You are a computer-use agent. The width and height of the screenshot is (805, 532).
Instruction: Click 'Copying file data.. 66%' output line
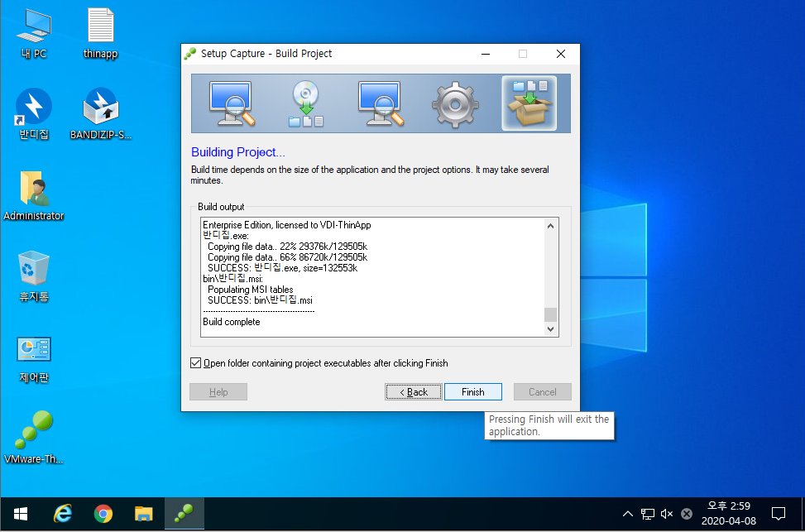pos(288,257)
